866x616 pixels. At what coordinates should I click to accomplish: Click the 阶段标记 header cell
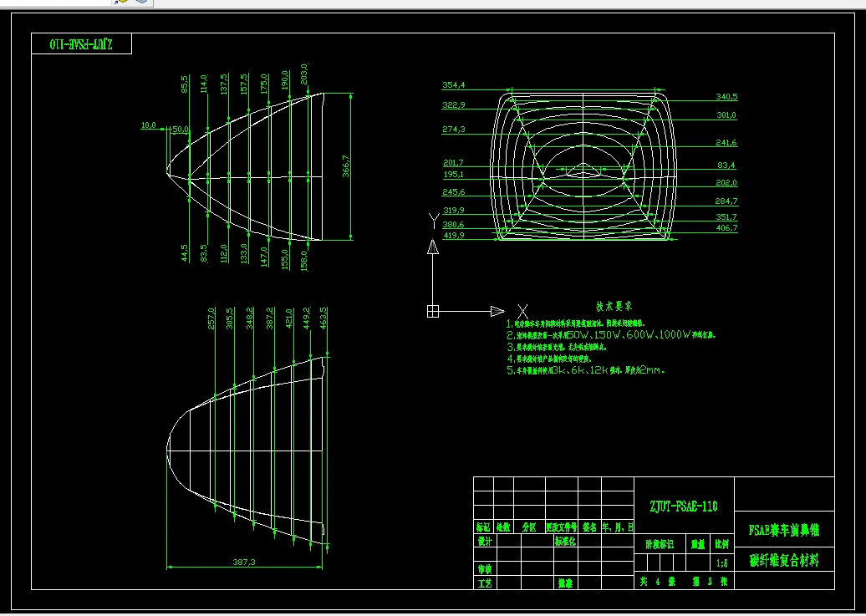(x=660, y=544)
